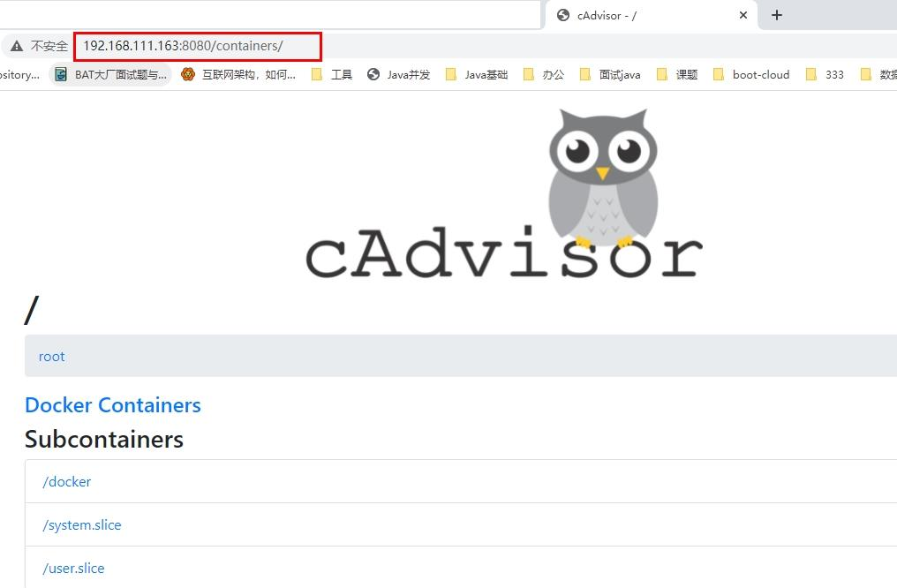Click the cAdvisor browser tab
The height and width of the screenshot is (588, 897).
[651, 15]
